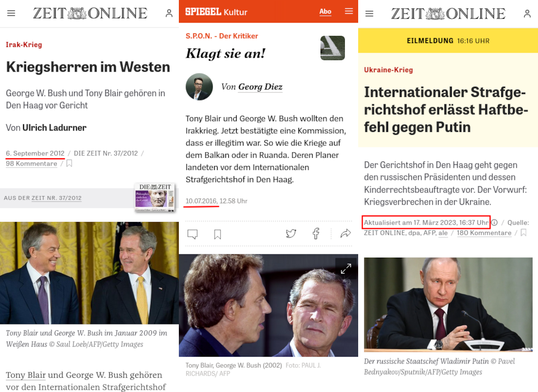Click the forward share arrow icon

(345, 234)
